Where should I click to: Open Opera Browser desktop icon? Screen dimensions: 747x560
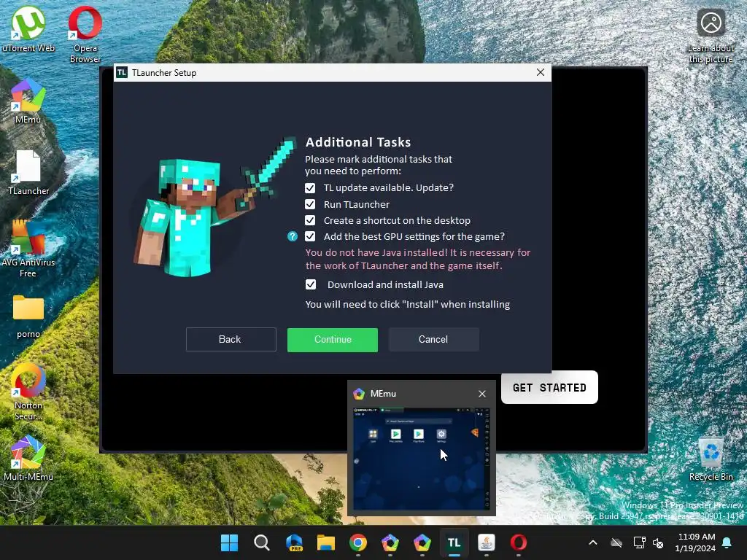point(85,34)
